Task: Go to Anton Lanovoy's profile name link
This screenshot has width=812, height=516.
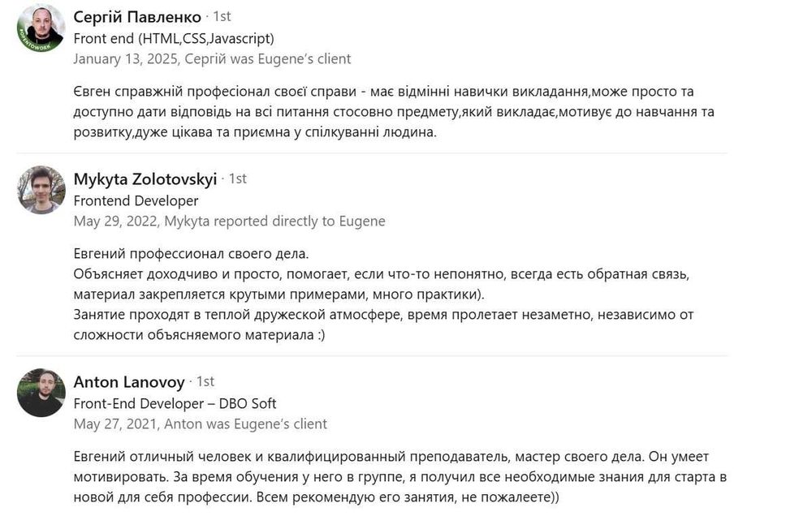Action: point(130,381)
